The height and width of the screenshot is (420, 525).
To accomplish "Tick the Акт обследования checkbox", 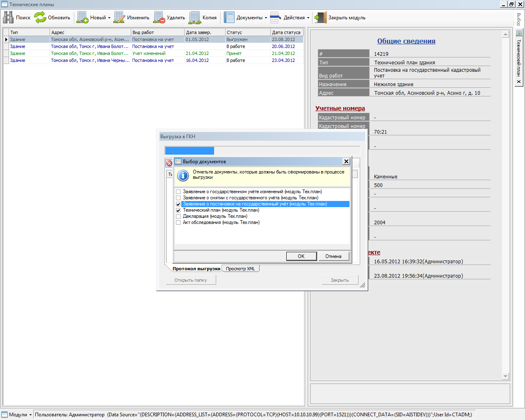I will point(178,222).
